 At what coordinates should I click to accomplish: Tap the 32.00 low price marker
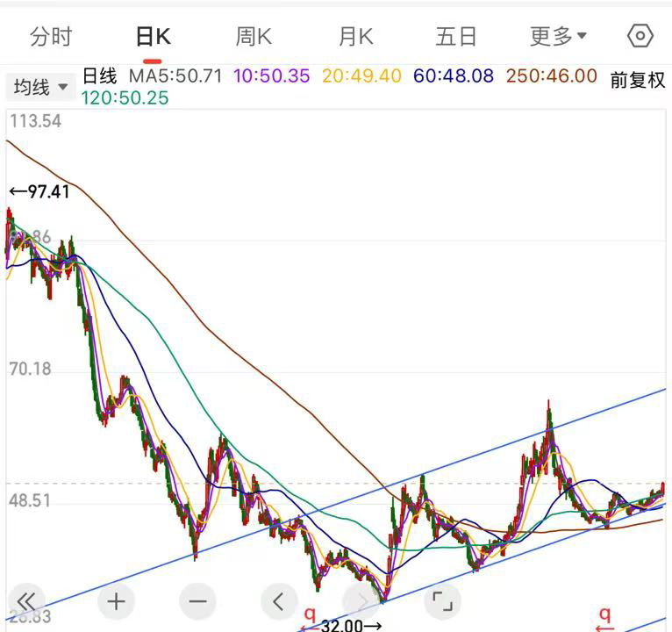click(351, 626)
